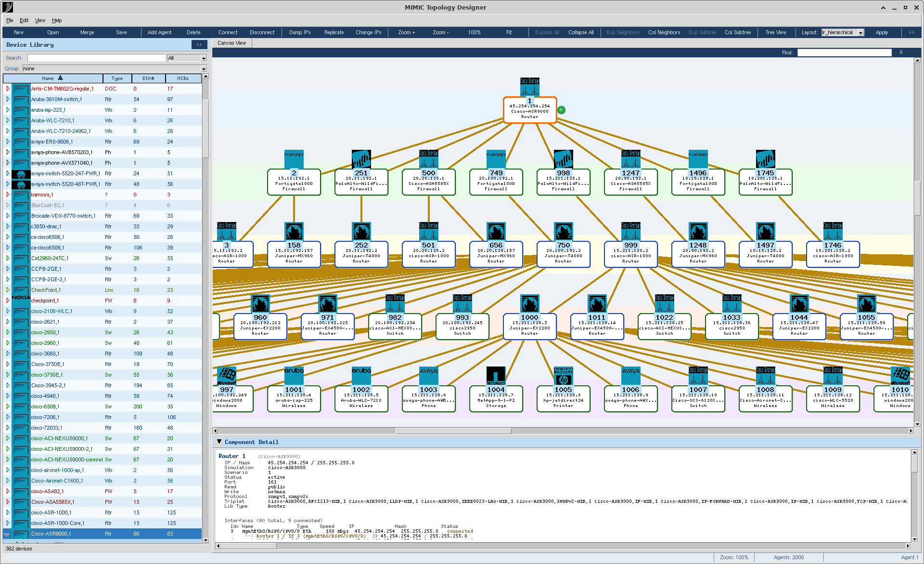Open the search filter 'All' dropdown
This screenshot has height=564, width=924.
(x=204, y=58)
